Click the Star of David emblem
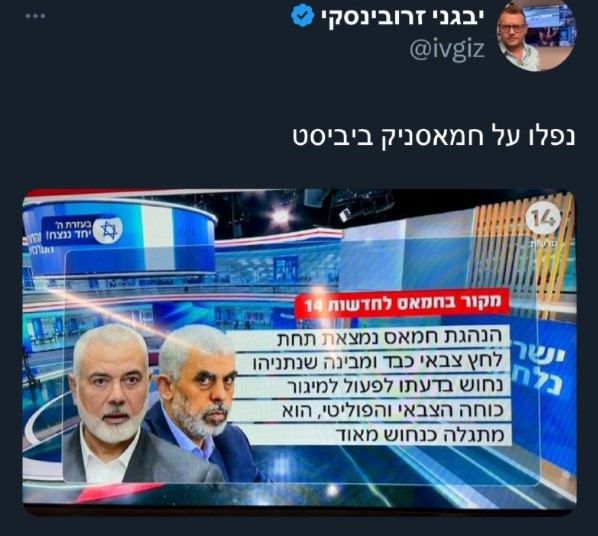This screenshot has width=598, height=536. click(x=109, y=230)
